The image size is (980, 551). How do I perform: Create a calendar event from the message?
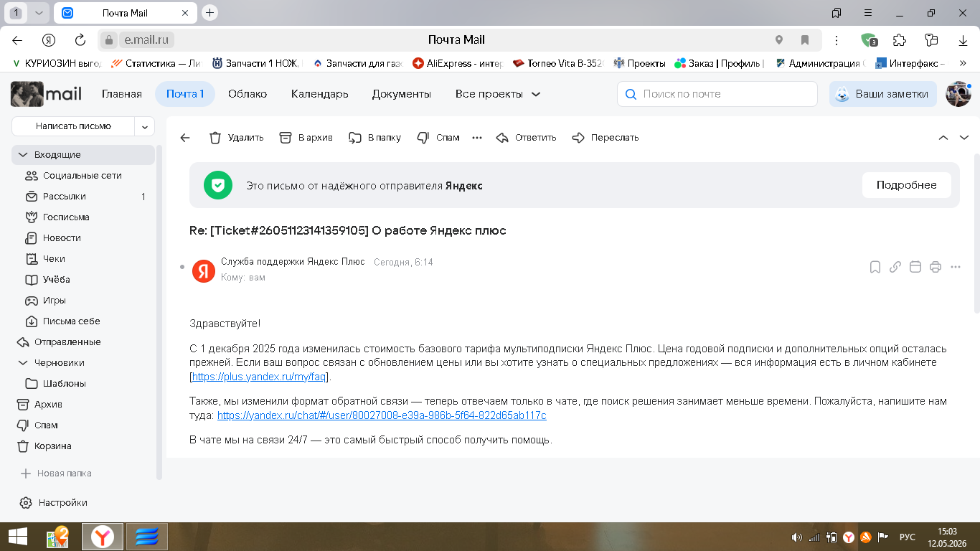(915, 267)
